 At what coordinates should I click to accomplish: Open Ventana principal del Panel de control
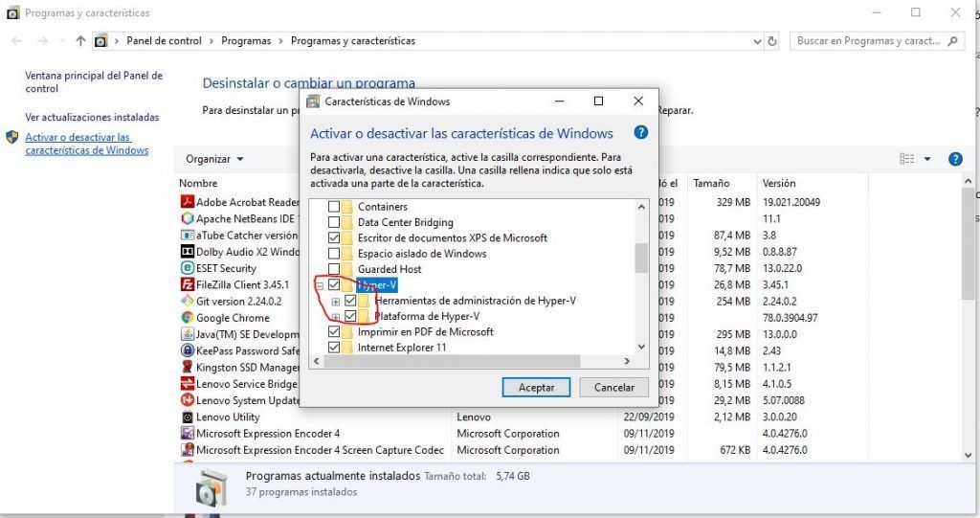[94, 82]
